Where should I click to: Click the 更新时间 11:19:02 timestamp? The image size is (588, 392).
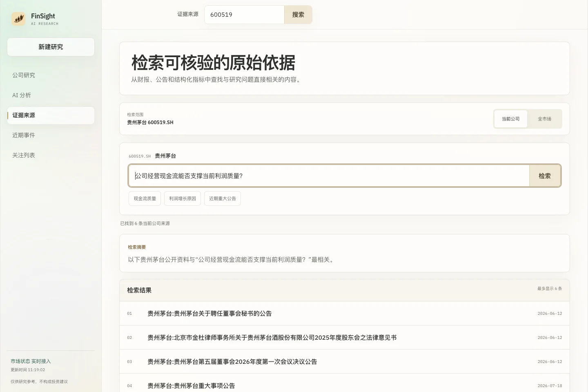[x=28, y=370]
